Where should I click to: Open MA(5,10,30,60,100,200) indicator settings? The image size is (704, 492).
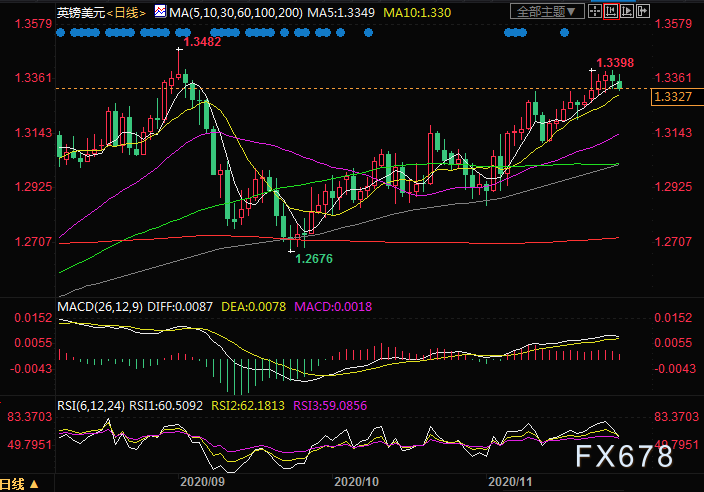pyautogui.click(x=236, y=13)
